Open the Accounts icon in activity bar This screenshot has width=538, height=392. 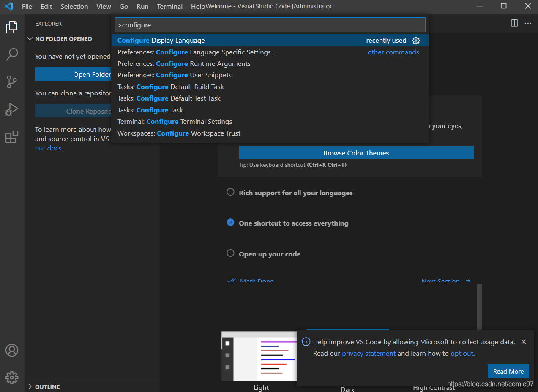(12, 350)
